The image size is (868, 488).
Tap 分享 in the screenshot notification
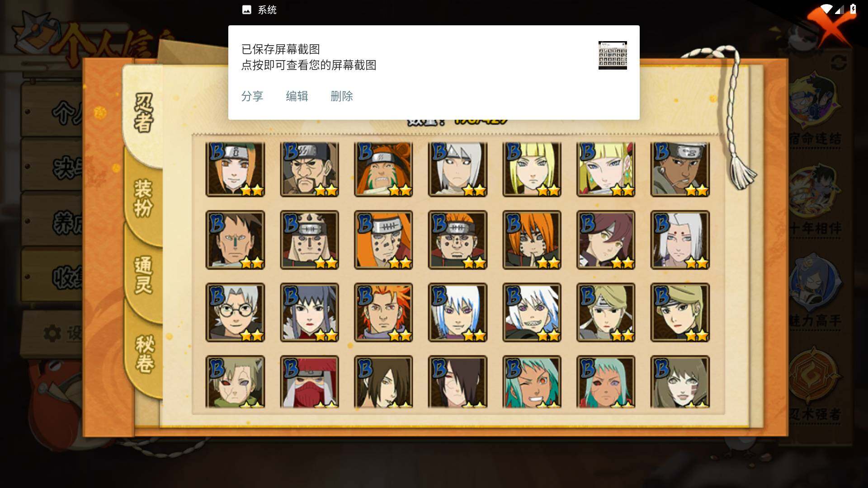(x=252, y=96)
